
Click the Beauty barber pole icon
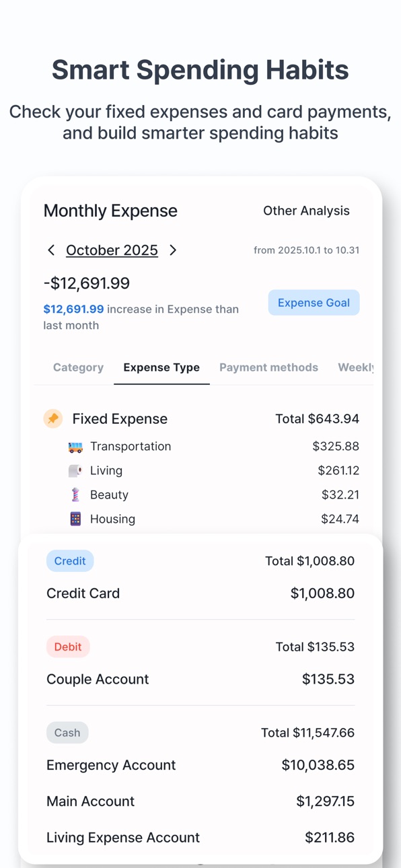[x=75, y=495]
